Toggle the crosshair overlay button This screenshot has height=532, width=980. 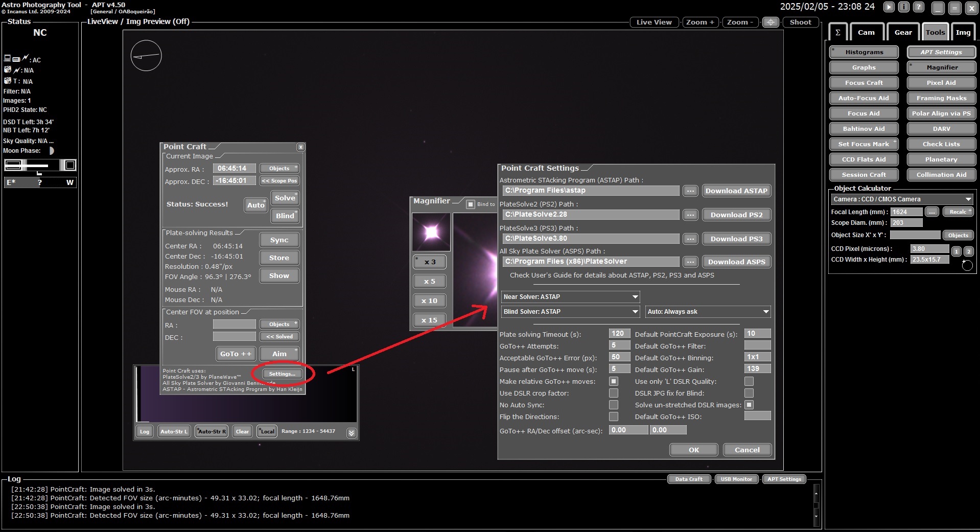[771, 22]
